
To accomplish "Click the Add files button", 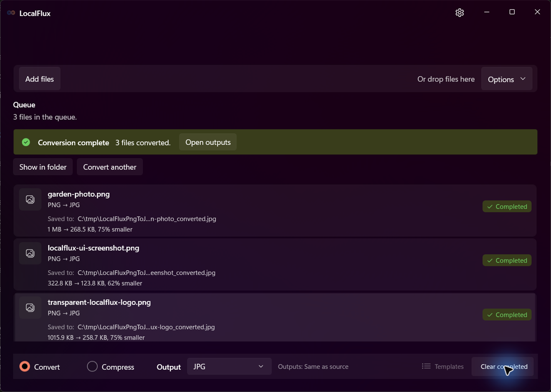I will click(40, 79).
